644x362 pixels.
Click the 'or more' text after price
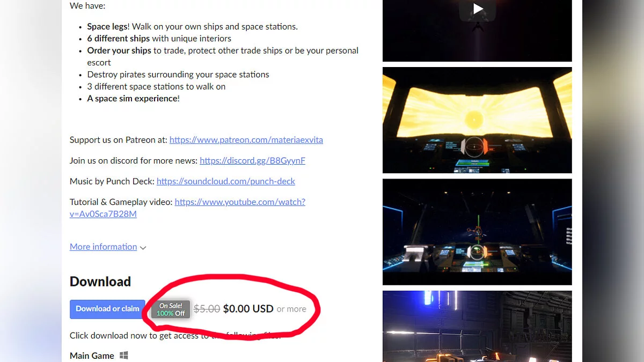pyautogui.click(x=291, y=309)
